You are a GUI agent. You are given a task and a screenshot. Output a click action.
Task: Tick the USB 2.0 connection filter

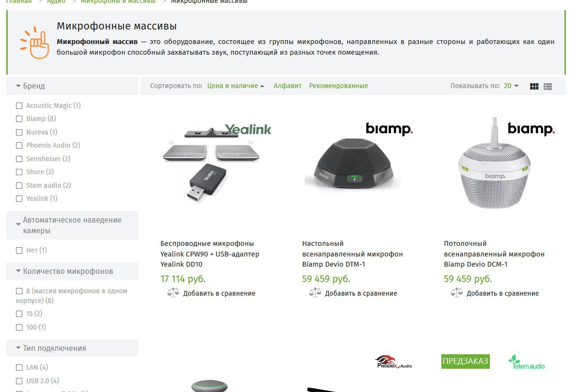[19, 381]
